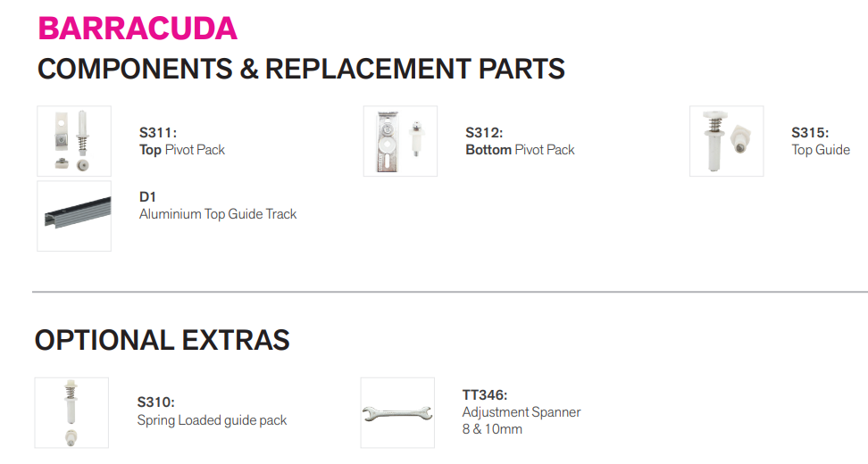Click the TT346 spanner image
868x464 pixels.
pos(397,412)
